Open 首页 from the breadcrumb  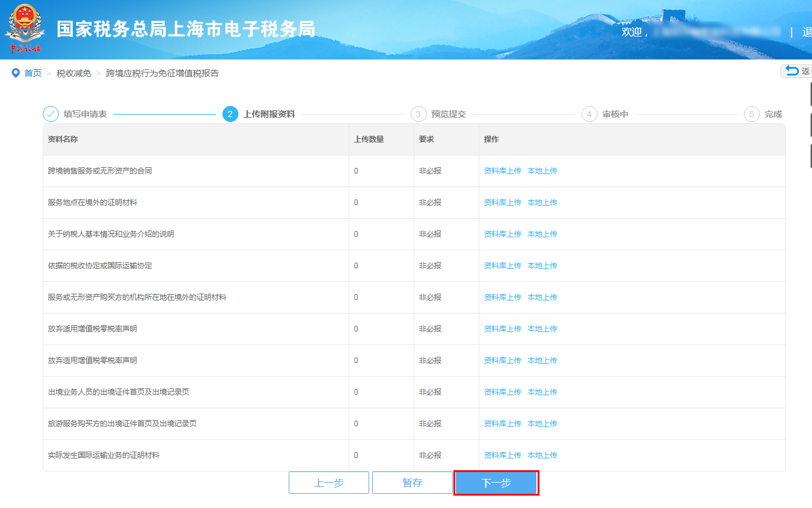(31, 72)
